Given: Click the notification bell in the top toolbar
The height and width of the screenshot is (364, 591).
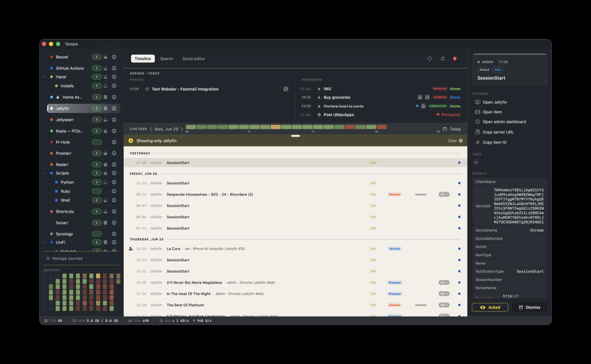Looking at the screenshot, I should (x=443, y=59).
